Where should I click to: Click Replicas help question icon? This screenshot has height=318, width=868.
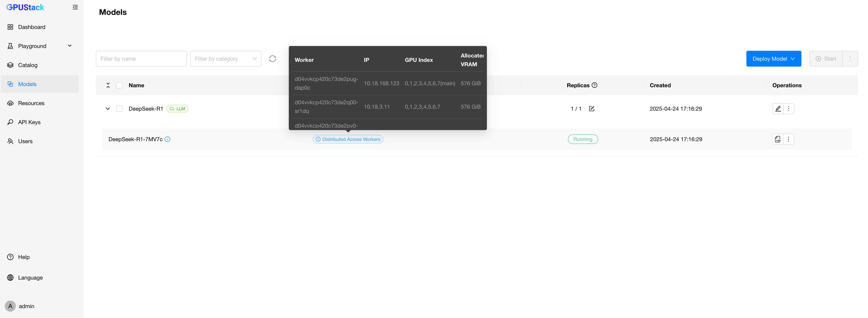[x=594, y=85]
